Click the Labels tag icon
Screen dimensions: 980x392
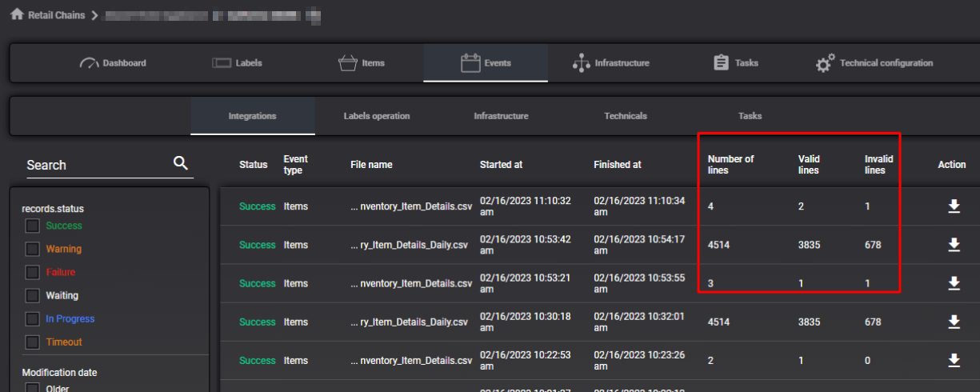click(222, 63)
